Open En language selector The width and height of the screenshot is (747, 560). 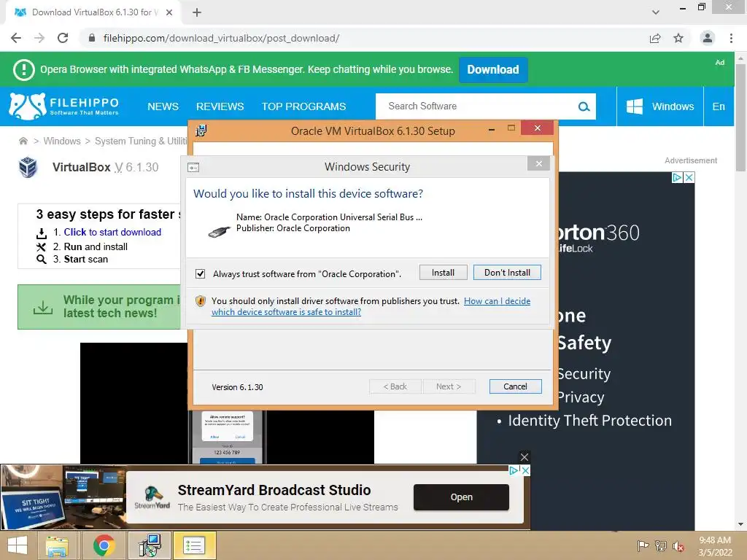click(719, 106)
